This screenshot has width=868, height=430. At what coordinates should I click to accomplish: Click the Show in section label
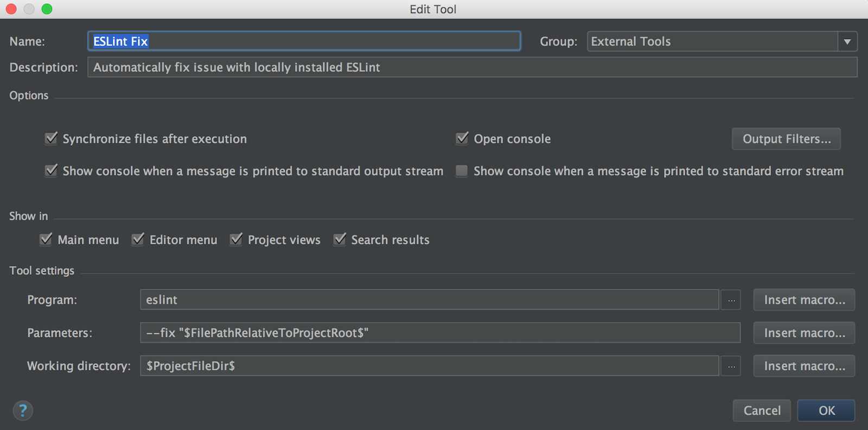[29, 216]
